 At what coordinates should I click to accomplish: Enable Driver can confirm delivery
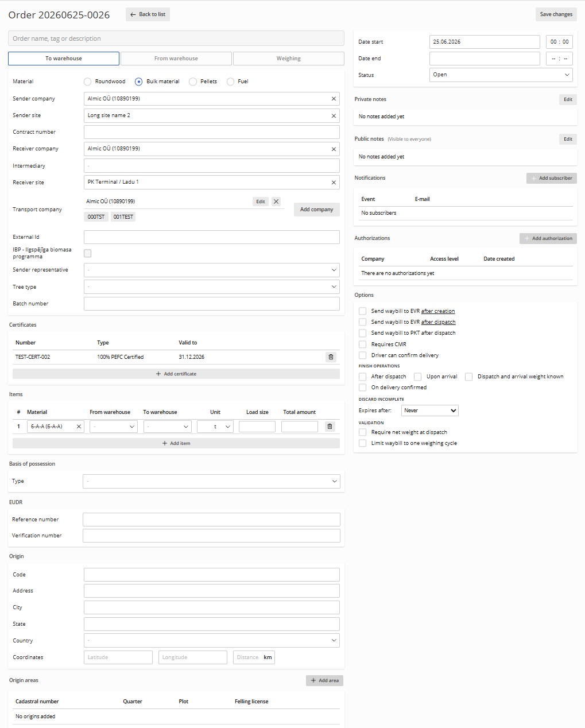coord(362,355)
